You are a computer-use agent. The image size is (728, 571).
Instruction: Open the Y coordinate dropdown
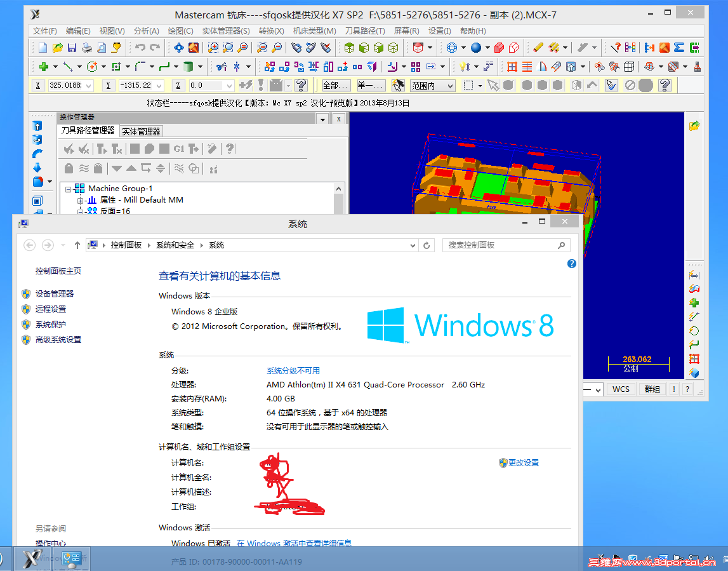(159, 86)
